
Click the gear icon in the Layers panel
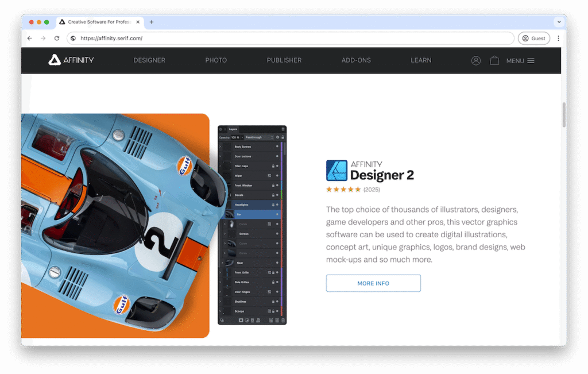pos(277,137)
